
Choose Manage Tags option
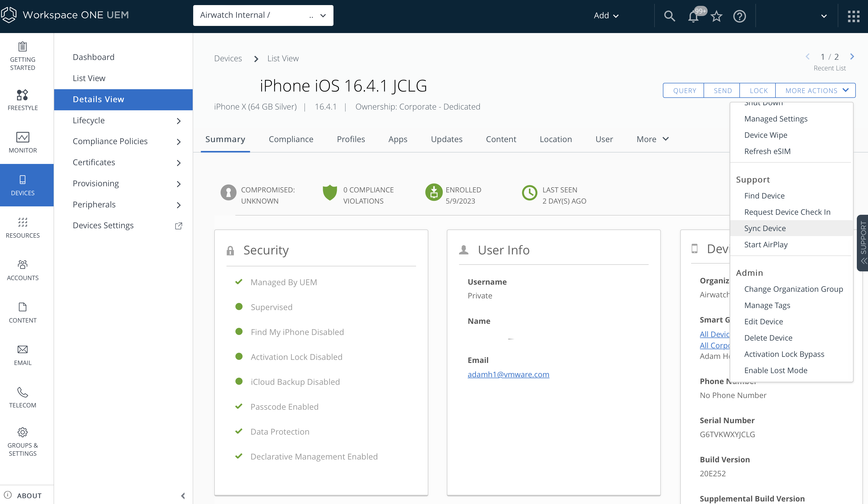coord(791,305)
